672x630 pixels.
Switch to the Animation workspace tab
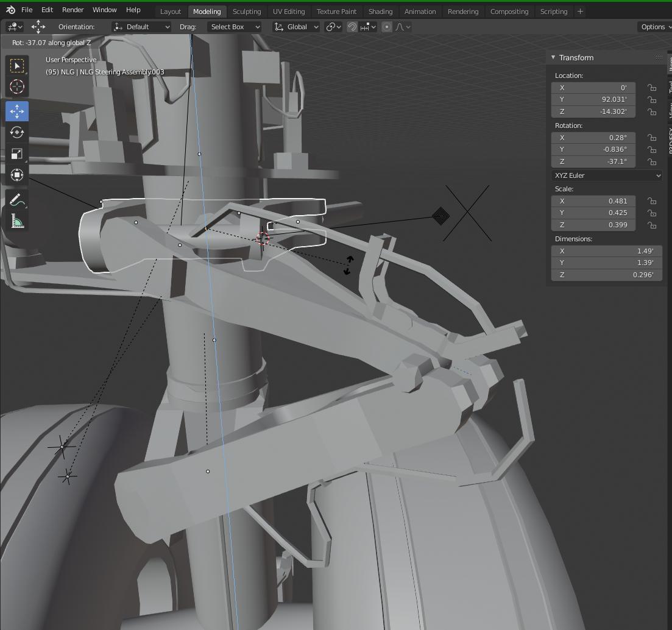pyautogui.click(x=420, y=12)
